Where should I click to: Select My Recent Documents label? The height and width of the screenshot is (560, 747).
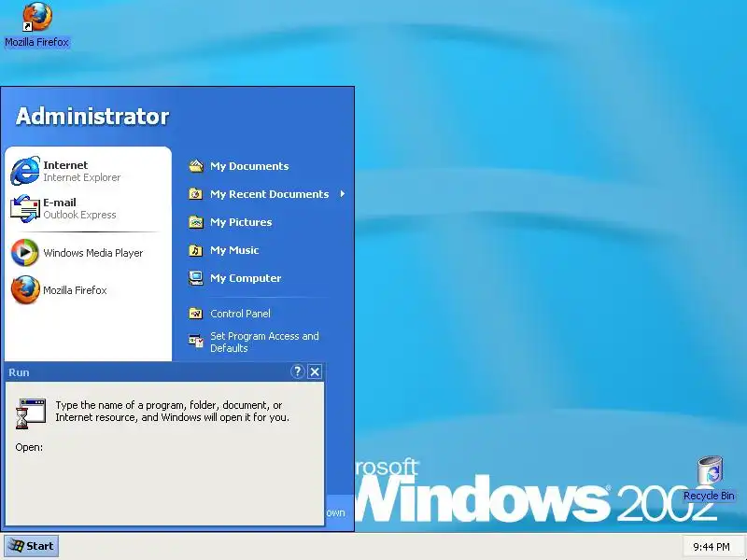point(270,194)
